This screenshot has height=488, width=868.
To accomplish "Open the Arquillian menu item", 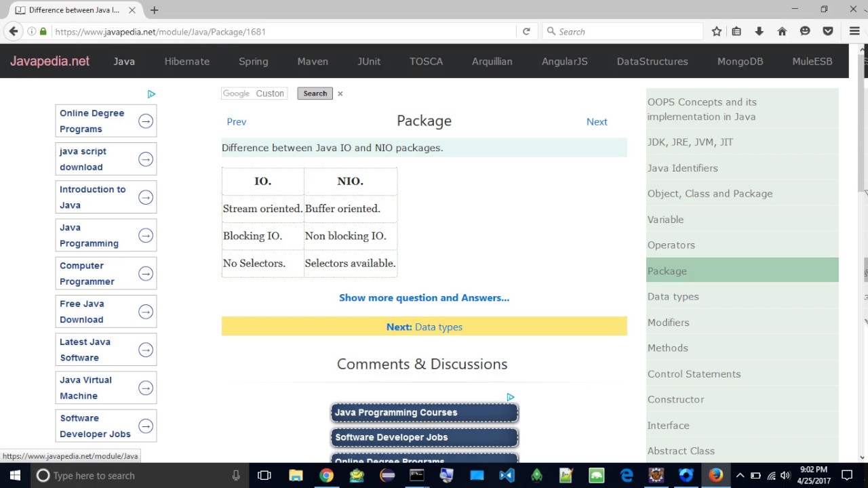I will click(x=492, y=61).
